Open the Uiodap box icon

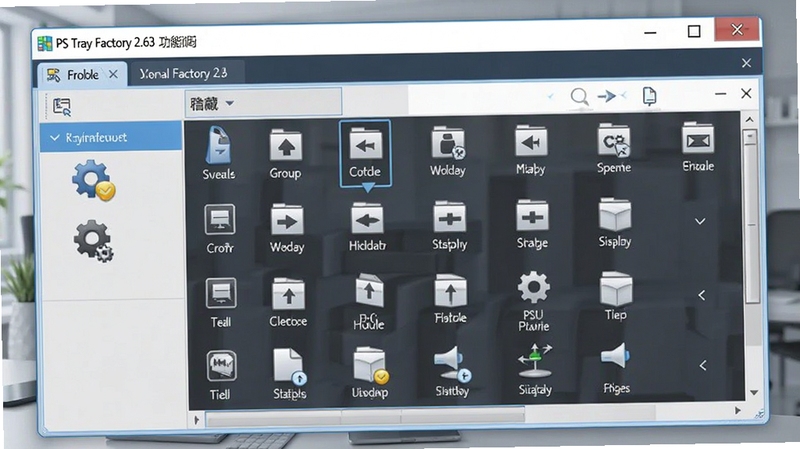pos(371,365)
